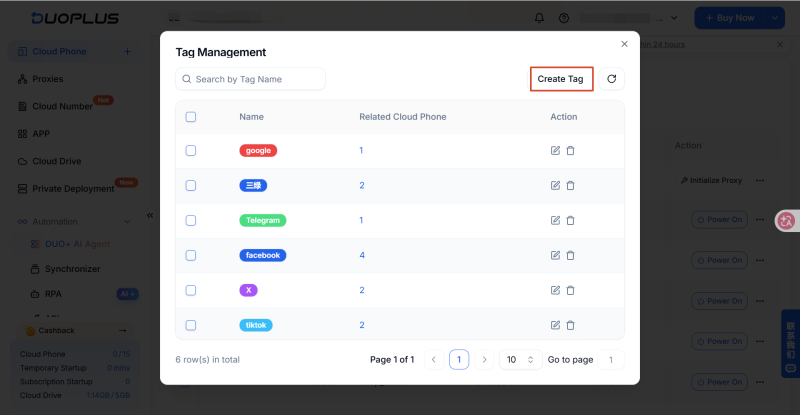The width and height of the screenshot is (800, 415).
Task: Dismiss the top notice banner
Action: [780, 44]
